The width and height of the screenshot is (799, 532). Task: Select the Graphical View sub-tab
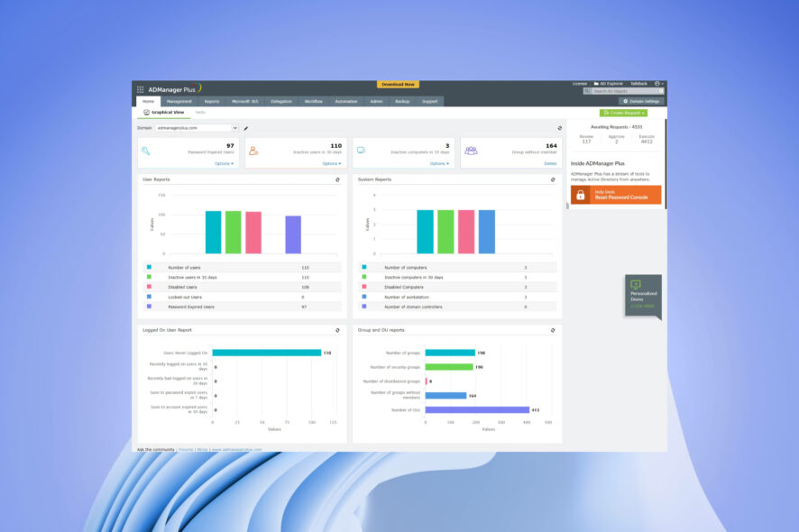[x=163, y=112]
